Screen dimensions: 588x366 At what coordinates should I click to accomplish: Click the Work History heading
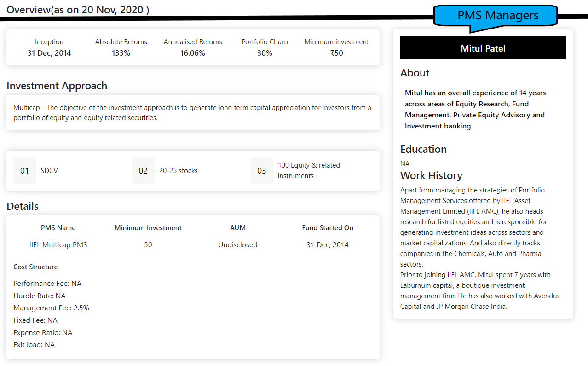pos(431,175)
